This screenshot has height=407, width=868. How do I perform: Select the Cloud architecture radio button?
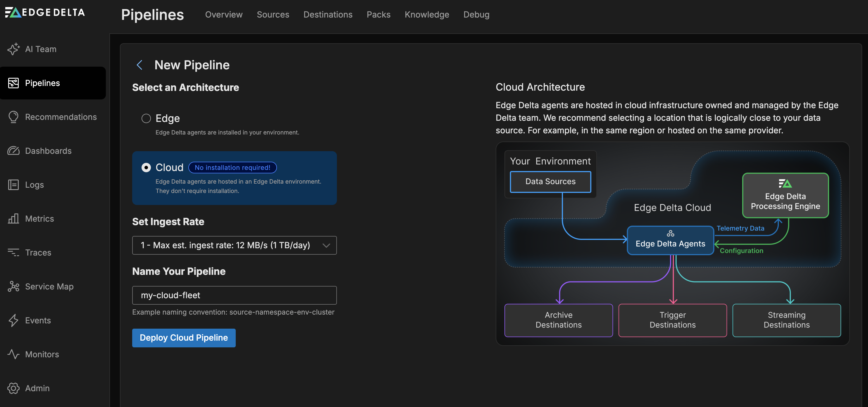[146, 168]
